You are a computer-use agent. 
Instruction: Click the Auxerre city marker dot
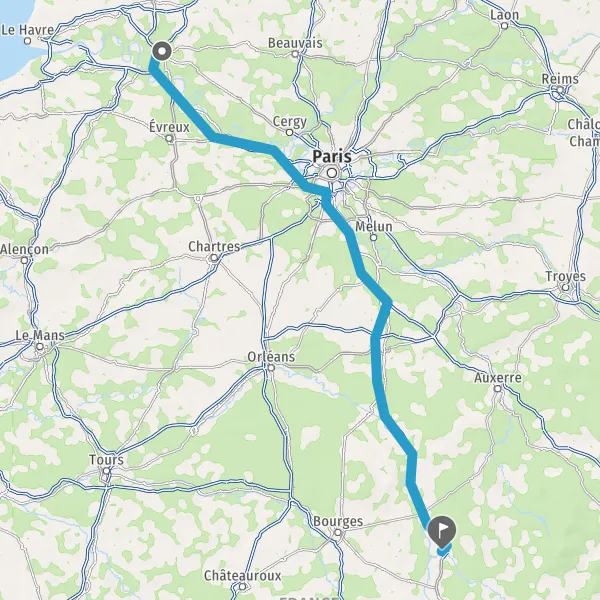497,389
